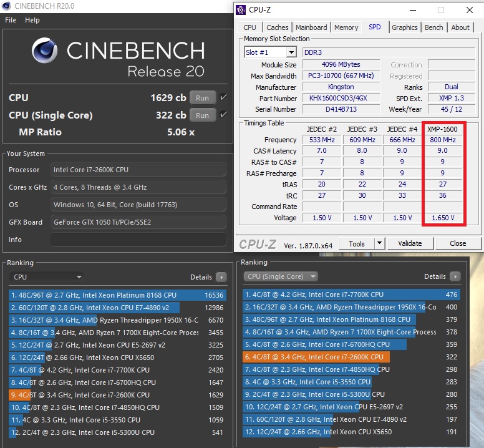Click the Info input field

(138, 240)
